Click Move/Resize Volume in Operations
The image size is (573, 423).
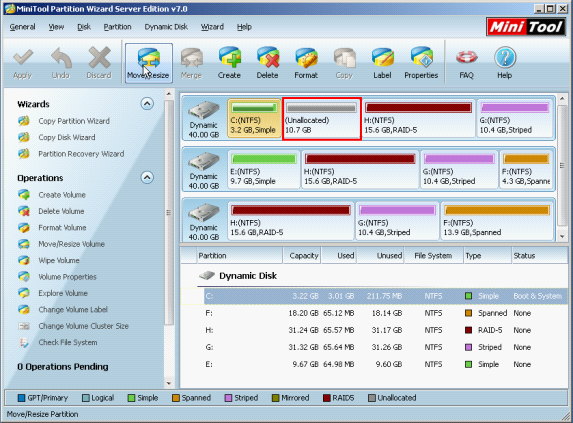72,244
